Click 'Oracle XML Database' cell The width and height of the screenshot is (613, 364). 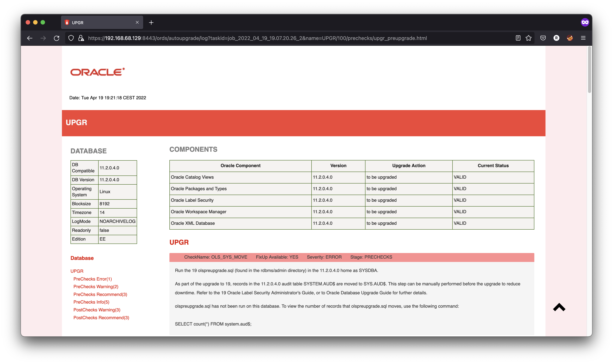[240, 223]
